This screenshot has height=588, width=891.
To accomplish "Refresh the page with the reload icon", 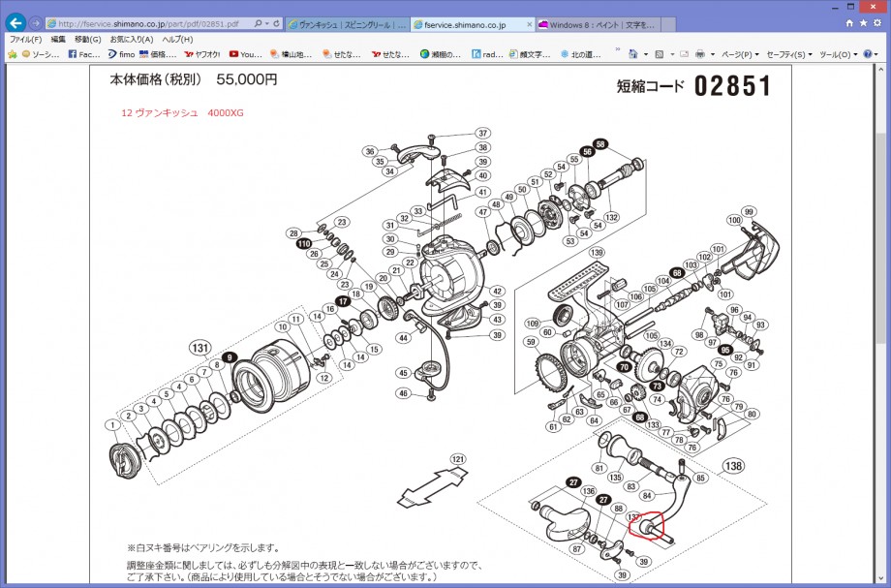I will coord(276,24).
